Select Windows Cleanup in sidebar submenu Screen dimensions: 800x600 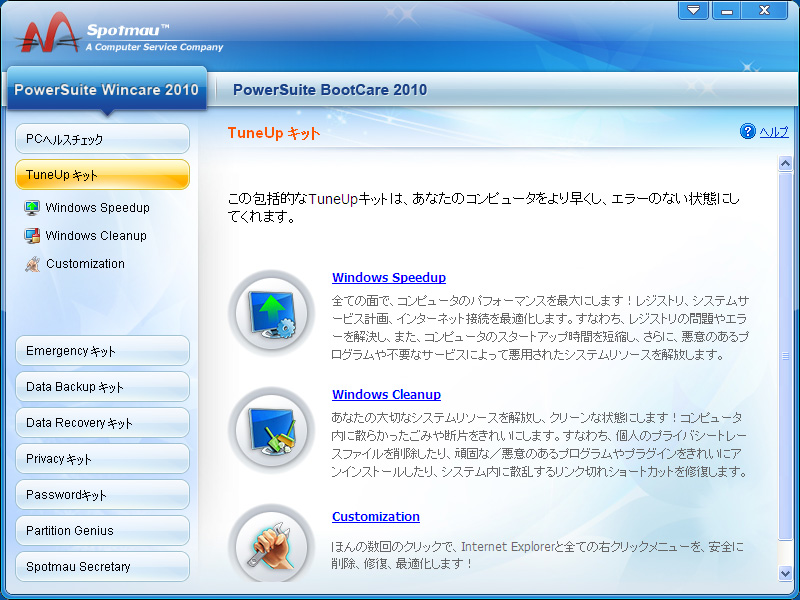click(96, 236)
